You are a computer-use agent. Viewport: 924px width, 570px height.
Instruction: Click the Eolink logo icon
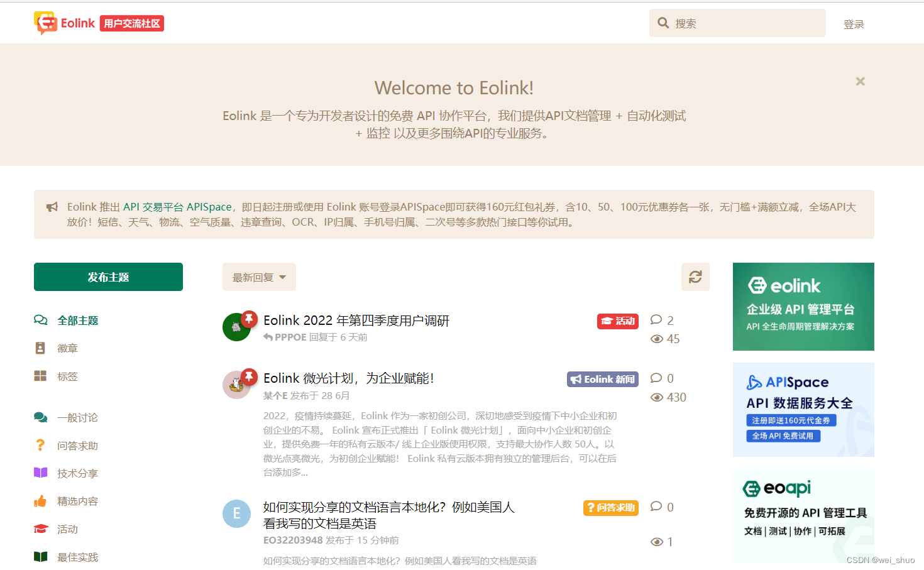(45, 23)
